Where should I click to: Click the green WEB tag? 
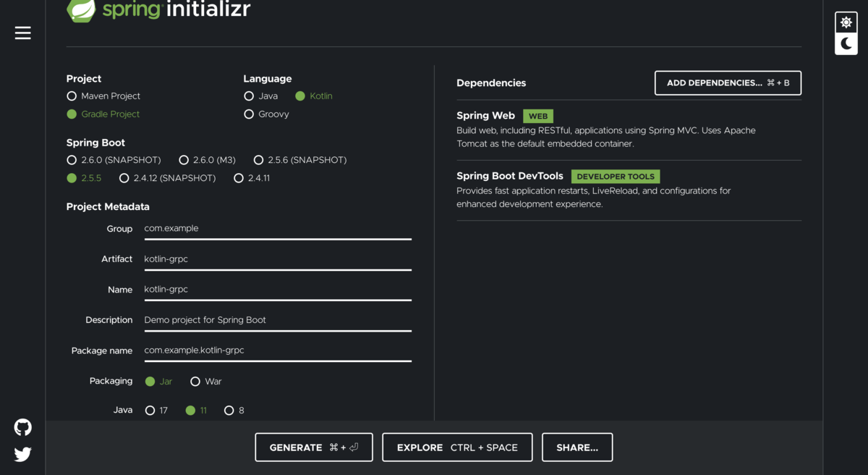click(x=538, y=116)
